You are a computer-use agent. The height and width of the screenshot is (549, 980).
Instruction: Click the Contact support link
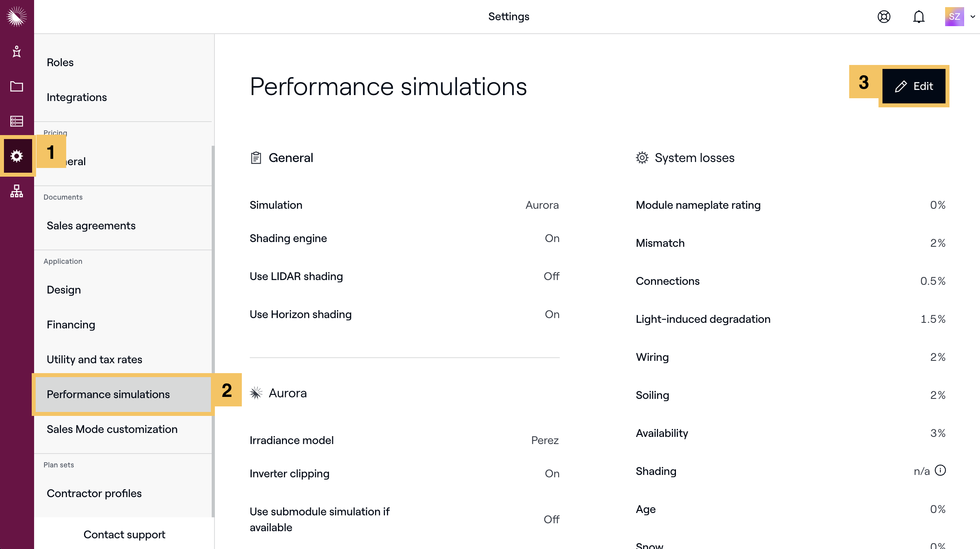[124, 534]
